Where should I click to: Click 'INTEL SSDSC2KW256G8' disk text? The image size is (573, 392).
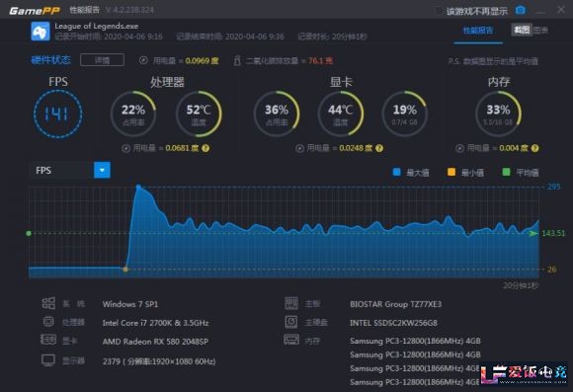(393, 323)
